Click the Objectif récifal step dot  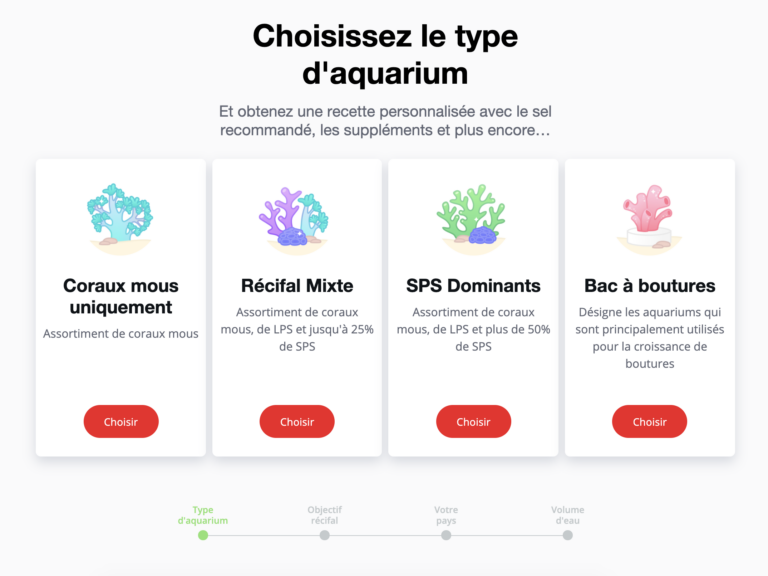(x=324, y=535)
